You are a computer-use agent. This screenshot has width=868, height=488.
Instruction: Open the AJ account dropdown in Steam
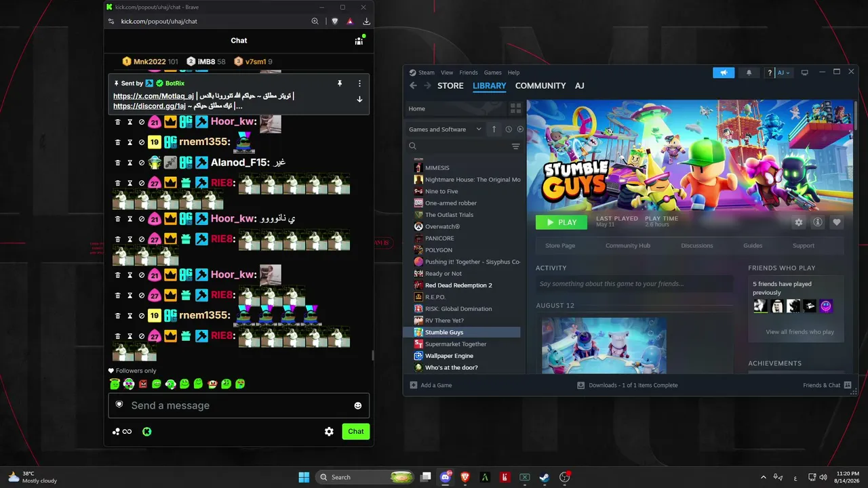tap(784, 73)
